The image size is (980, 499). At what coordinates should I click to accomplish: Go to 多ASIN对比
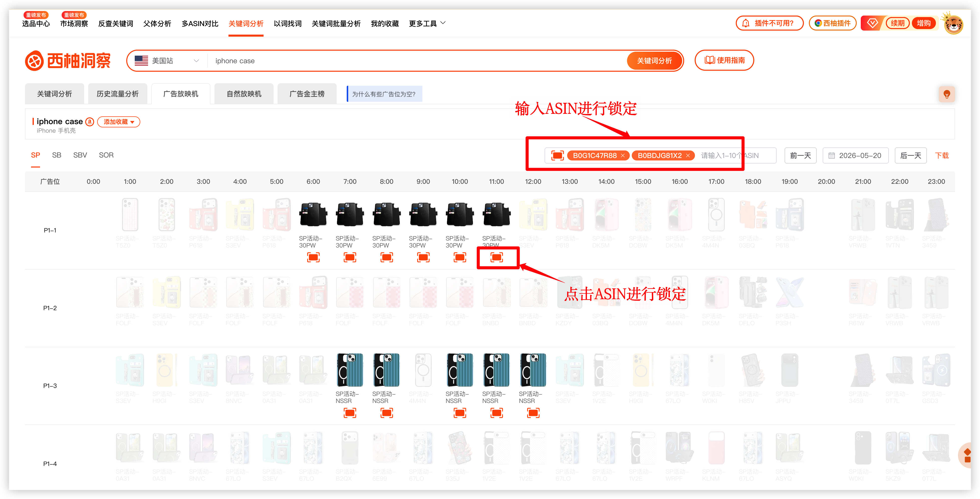[200, 24]
